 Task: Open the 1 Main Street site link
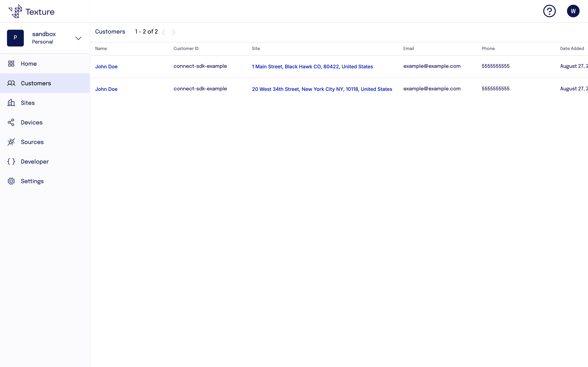coord(312,67)
